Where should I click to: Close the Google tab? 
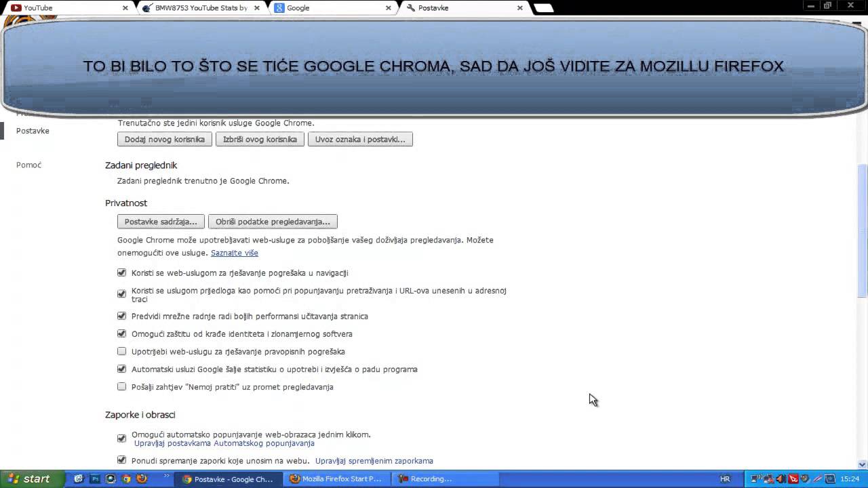pos(389,8)
